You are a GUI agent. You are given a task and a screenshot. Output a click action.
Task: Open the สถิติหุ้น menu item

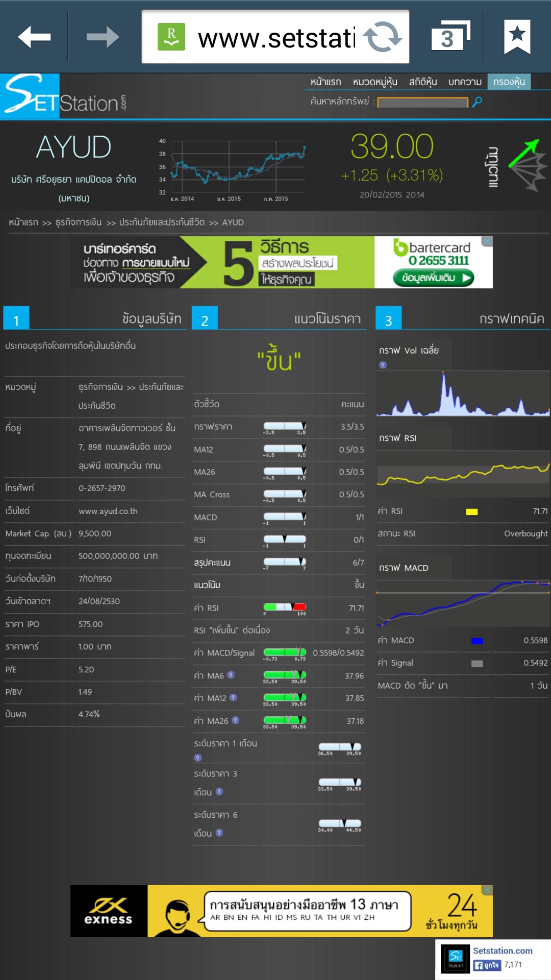click(423, 82)
